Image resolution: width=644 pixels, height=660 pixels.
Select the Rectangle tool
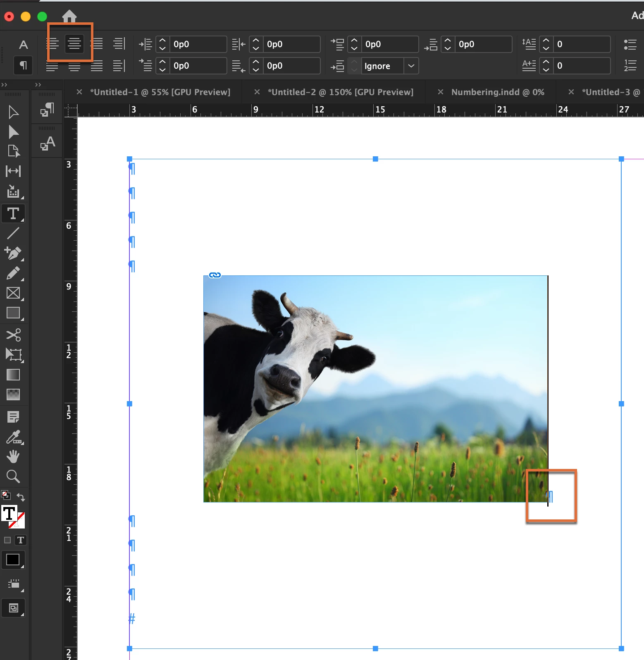[x=13, y=313]
